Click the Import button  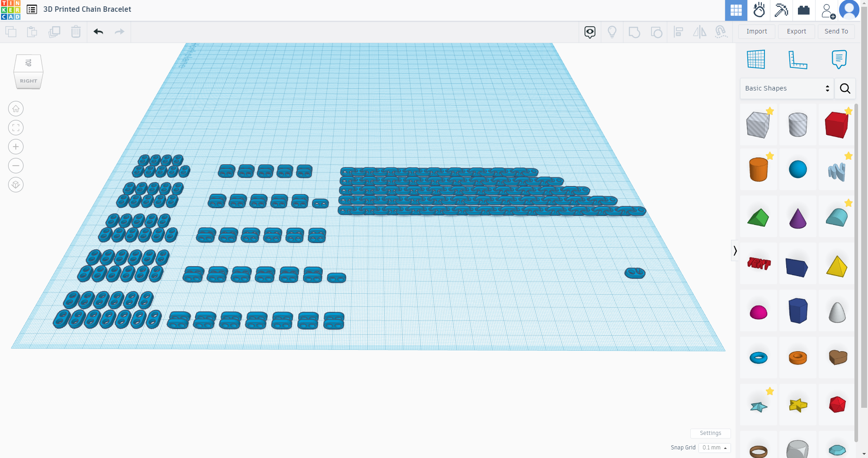[756, 32]
